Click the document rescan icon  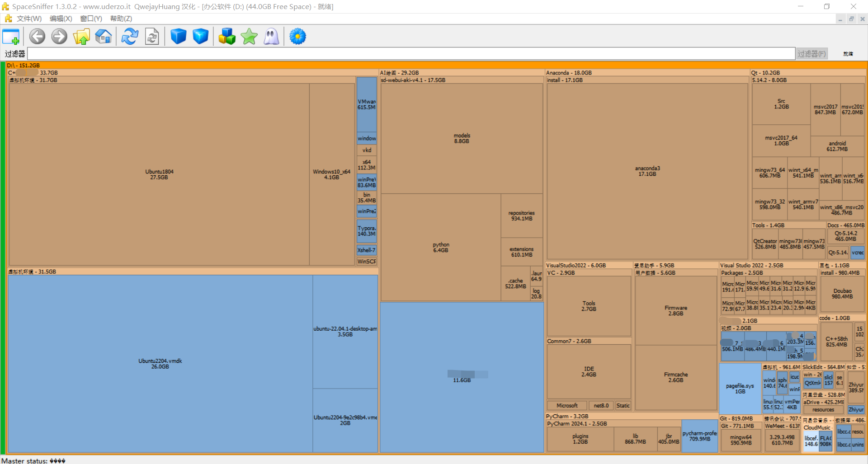pos(152,37)
